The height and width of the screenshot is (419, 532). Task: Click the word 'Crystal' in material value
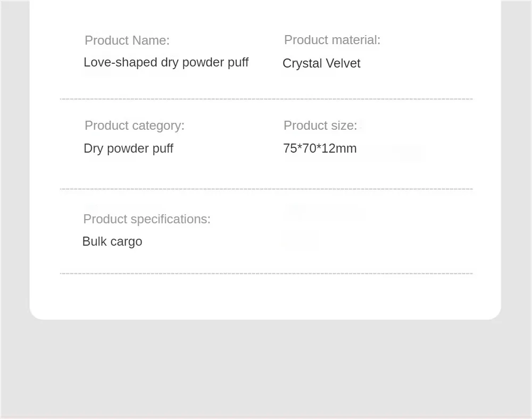[302, 63]
